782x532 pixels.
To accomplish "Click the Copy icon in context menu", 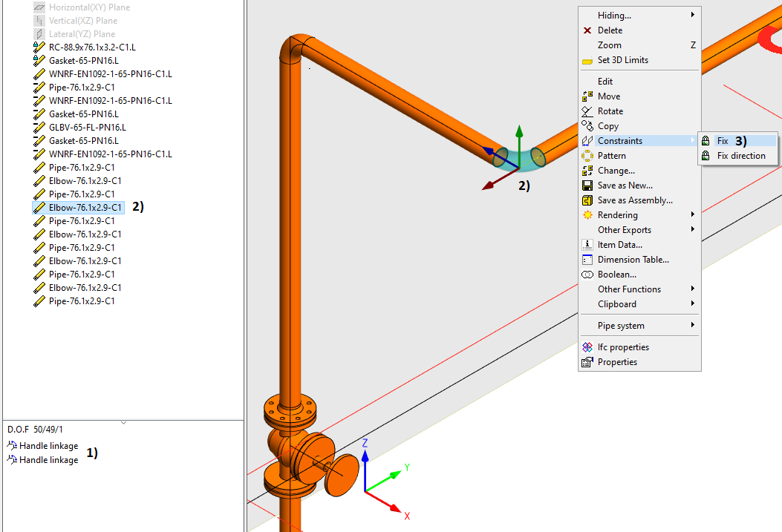I will pyautogui.click(x=587, y=126).
